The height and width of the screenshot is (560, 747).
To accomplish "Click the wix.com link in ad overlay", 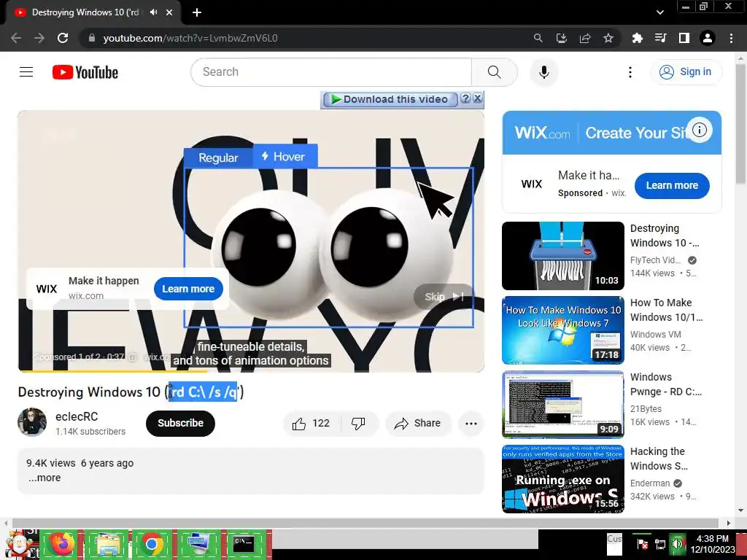I will click(x=86, y=296).
